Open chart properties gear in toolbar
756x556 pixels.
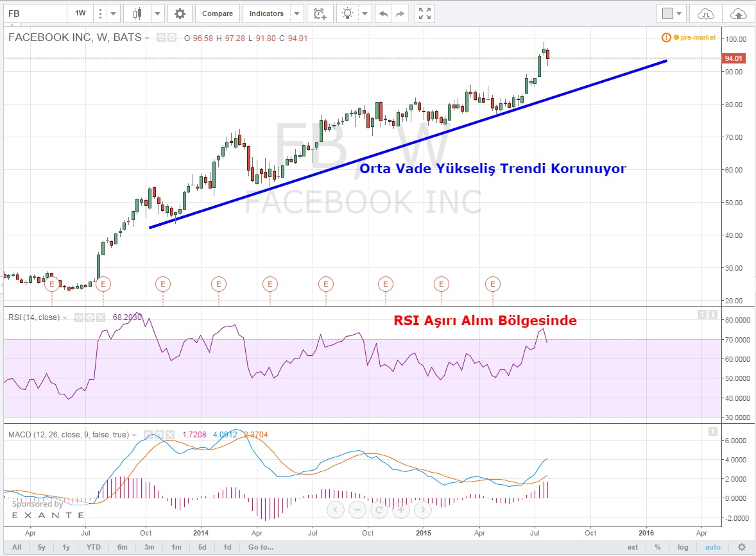180,13
